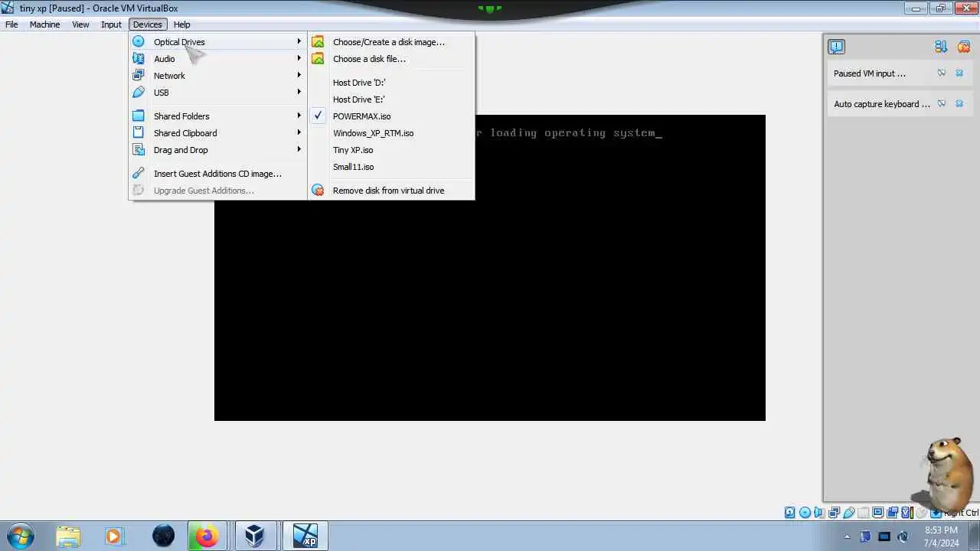Open the View menu

pyautogui.click(x=80, y=24)
